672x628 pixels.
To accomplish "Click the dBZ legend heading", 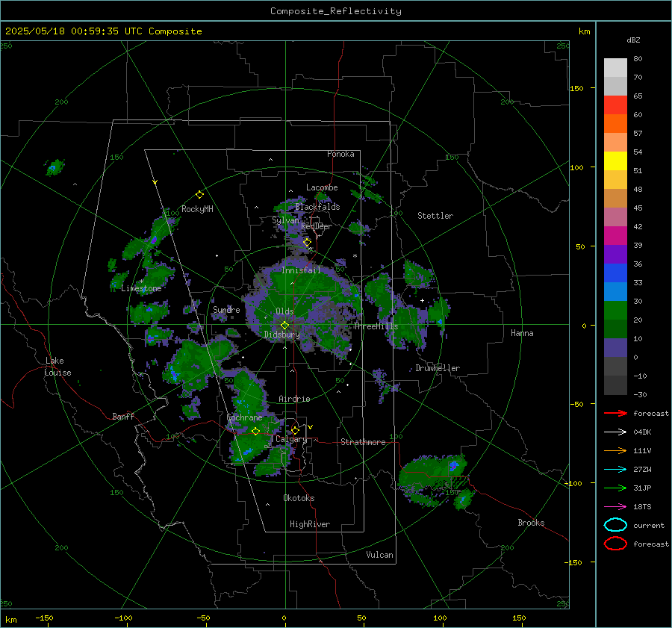I will [x=633, y=40].
